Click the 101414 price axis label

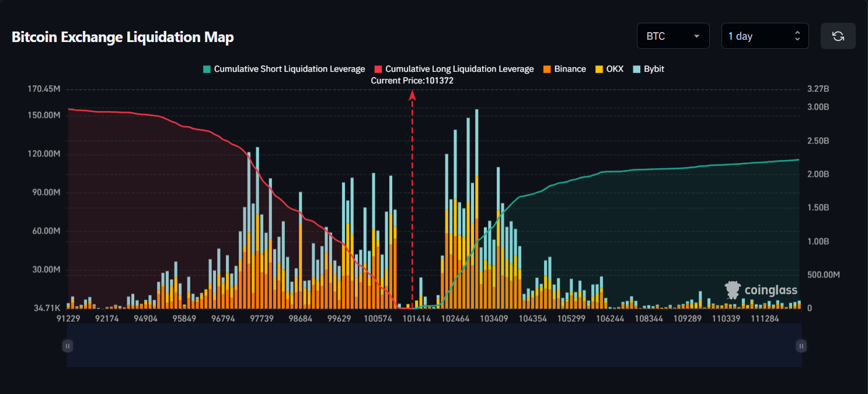[x=416, y=319]
